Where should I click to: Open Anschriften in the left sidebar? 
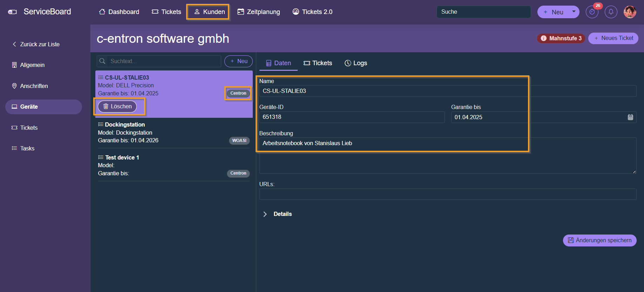(34, 86)
